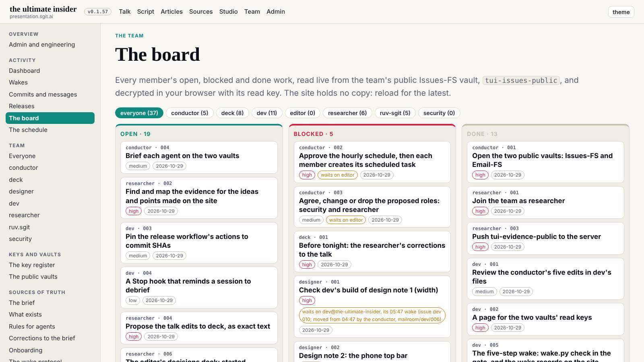The width and height of the screenshot is (644, 362).
Task: Open the Talk menu item
Action: (124, 12)
